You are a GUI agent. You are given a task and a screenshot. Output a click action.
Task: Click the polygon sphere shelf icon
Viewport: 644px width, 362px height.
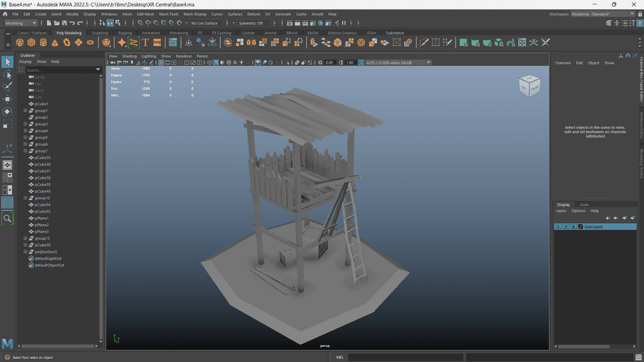point(19,43)
